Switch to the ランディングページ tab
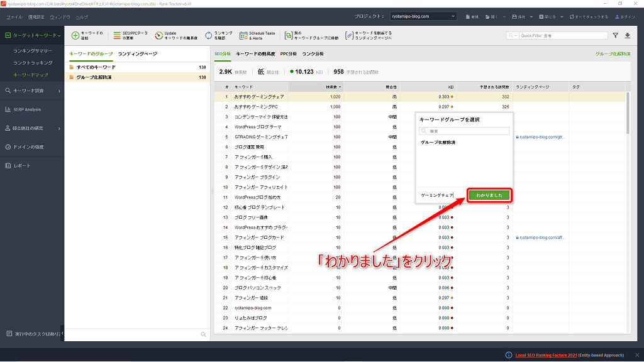 point(138,54)
